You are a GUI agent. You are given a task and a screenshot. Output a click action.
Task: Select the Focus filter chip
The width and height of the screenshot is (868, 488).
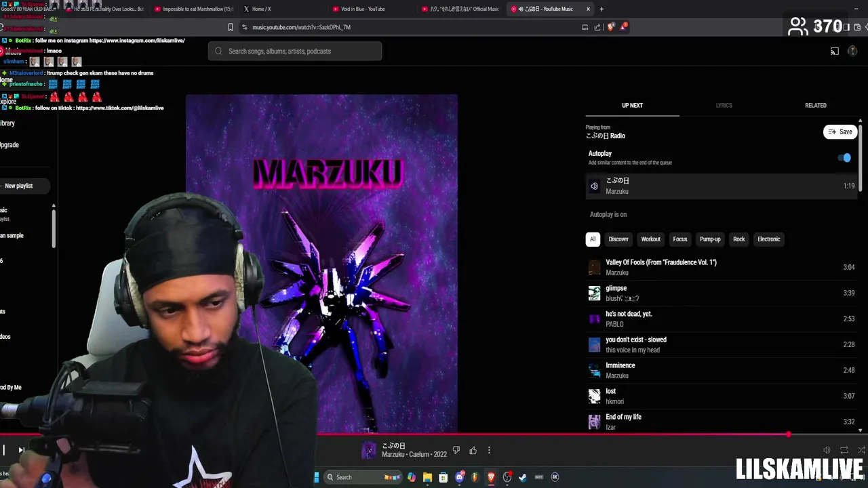pos(680,239)
